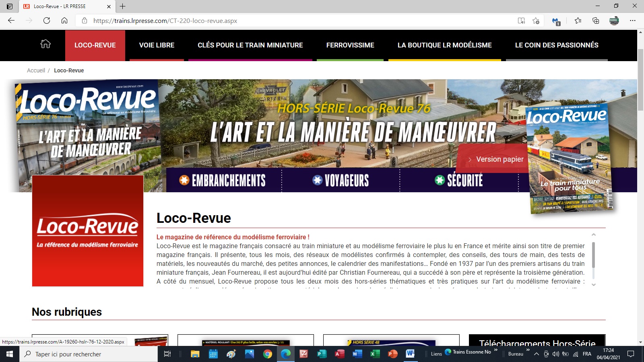644x362 pixels.
Task: Open the Windows Start menu
Action: coord(10,354)
